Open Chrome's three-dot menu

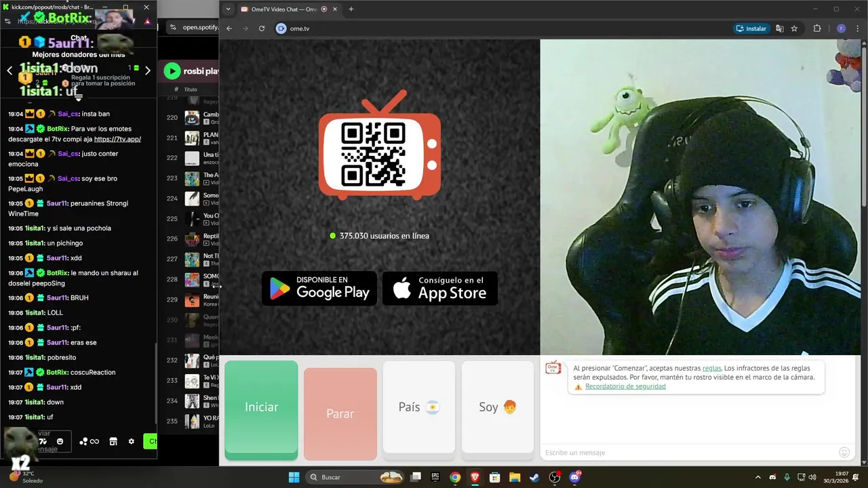click(857, 28)
